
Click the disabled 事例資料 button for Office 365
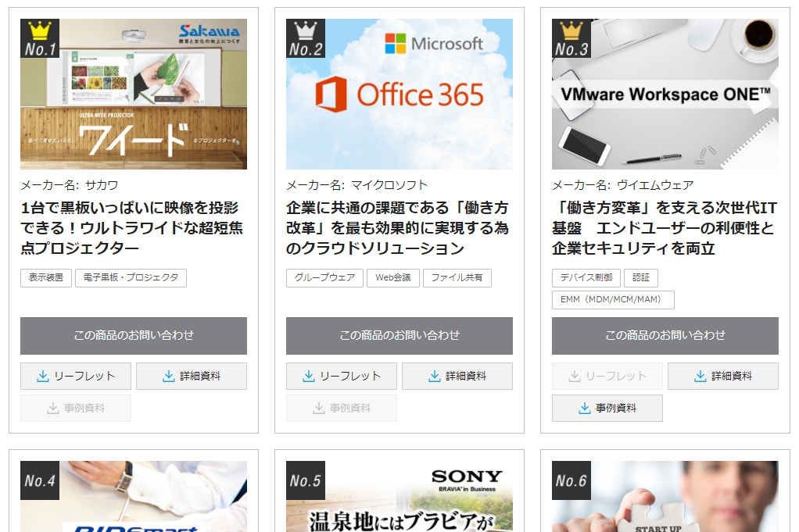[x=342, y=409]
